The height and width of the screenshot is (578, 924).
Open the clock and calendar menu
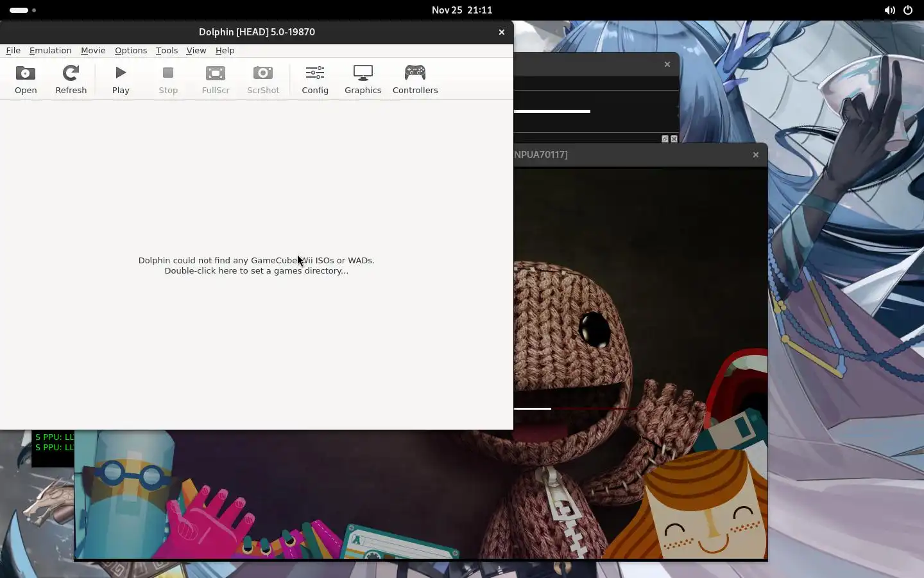(x=462, y=10)
